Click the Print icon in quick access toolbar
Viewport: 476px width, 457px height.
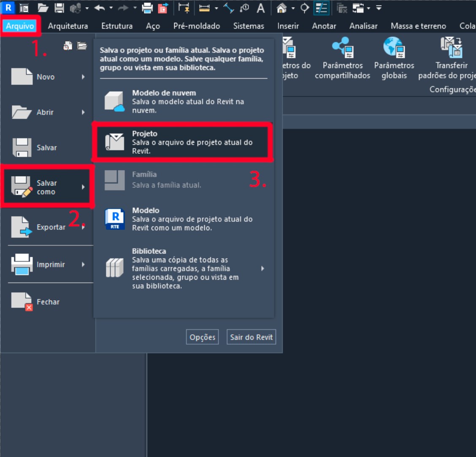point(147,8)
